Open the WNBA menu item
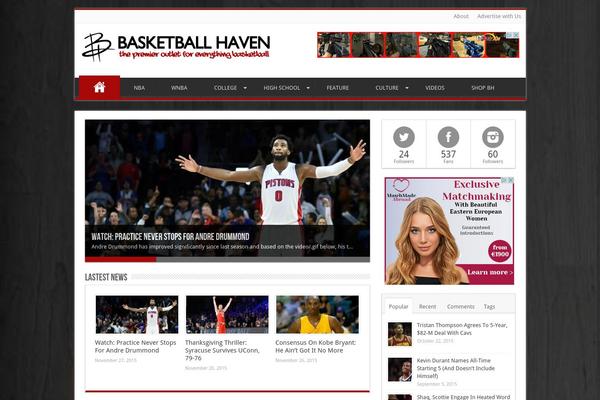Viewport: 600px width, 400px height. click(x=179, y=88)
